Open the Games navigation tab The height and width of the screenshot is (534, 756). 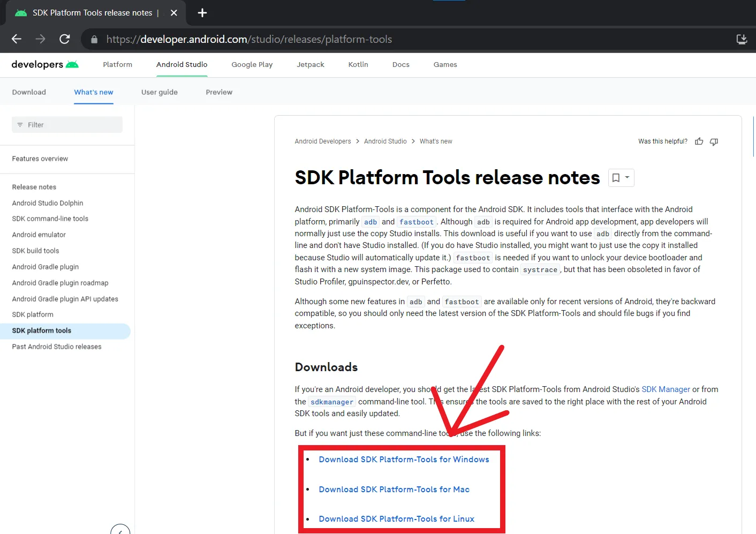tap(445, 64)
